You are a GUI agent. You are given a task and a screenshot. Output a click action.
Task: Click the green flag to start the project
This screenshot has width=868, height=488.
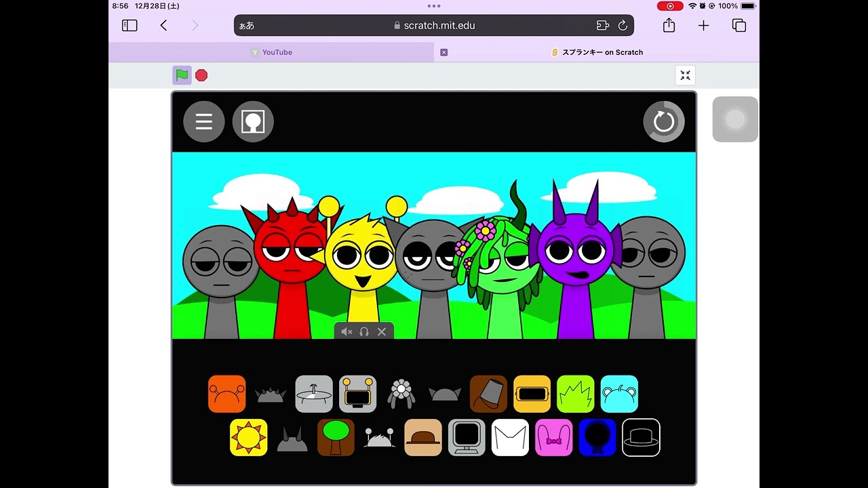click(182, 75)
